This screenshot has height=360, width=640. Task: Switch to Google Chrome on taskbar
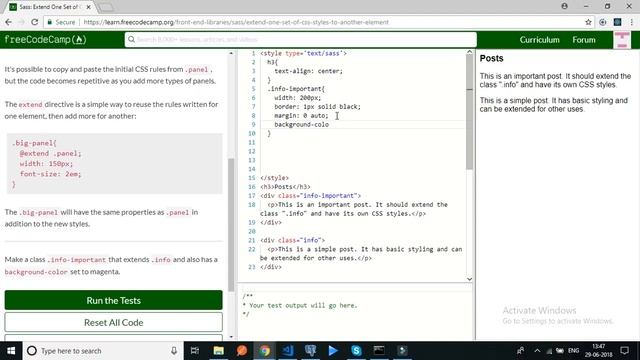[x=264, y=351]
